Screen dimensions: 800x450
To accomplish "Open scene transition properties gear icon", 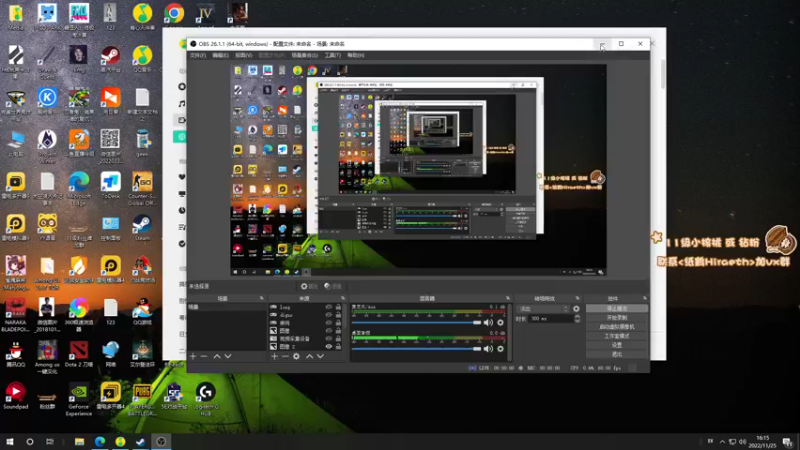I will [x=576, y=309].
